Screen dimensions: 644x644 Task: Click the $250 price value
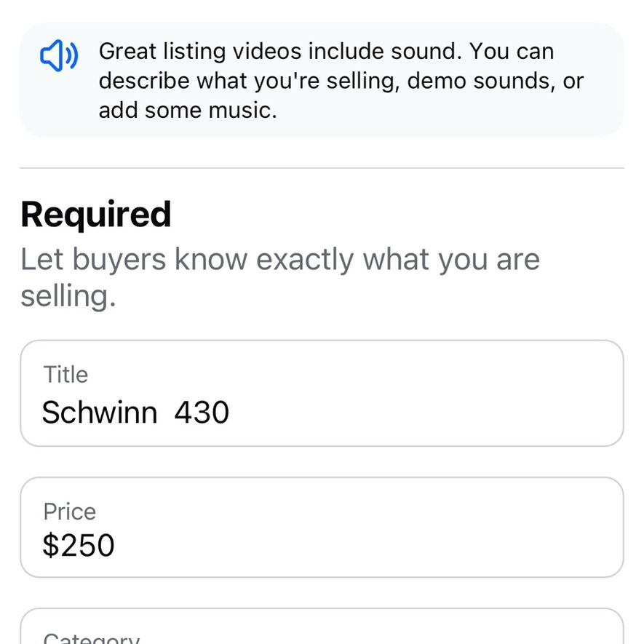point(79,545)
